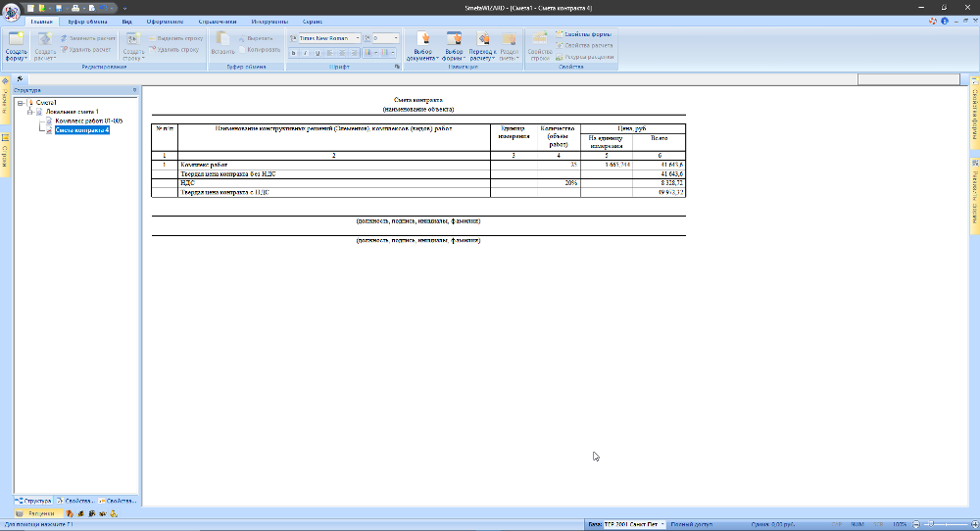The image size is (980, 531).
Task: Click the Выбор документа button
Action: 422,46
